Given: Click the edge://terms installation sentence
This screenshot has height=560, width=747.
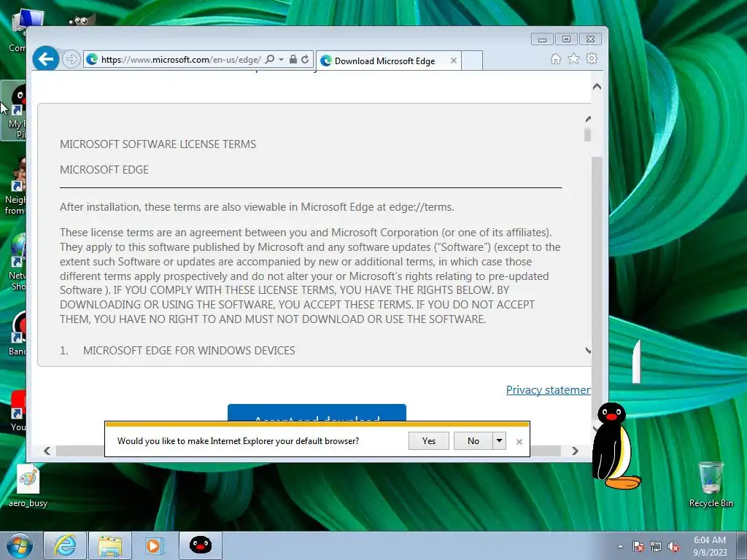Looking at the screenshot, I should (257, 207).
